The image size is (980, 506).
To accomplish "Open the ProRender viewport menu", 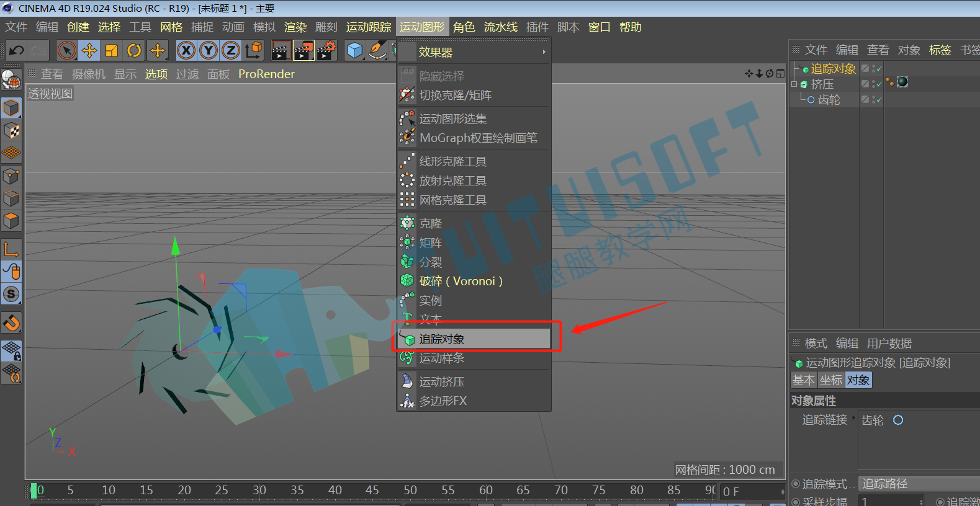I will click(x=266, y=74).
